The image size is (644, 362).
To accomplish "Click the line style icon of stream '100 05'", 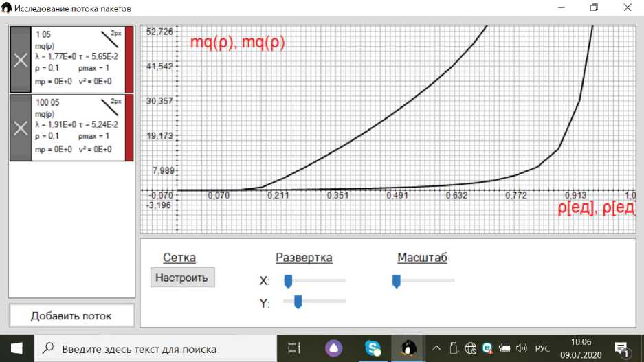I will coord(110,107).
